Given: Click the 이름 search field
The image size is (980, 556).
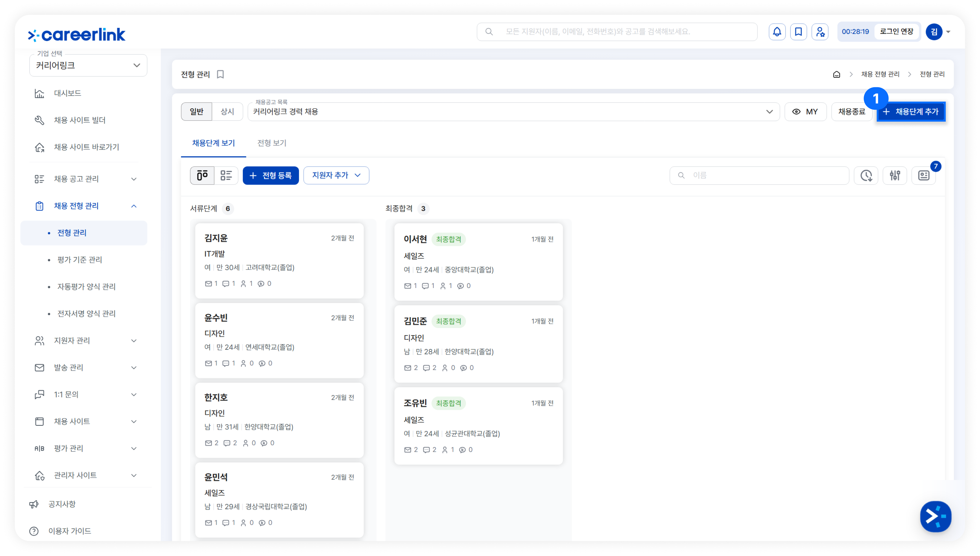Looking at the screenshot, I should [759, 175].
